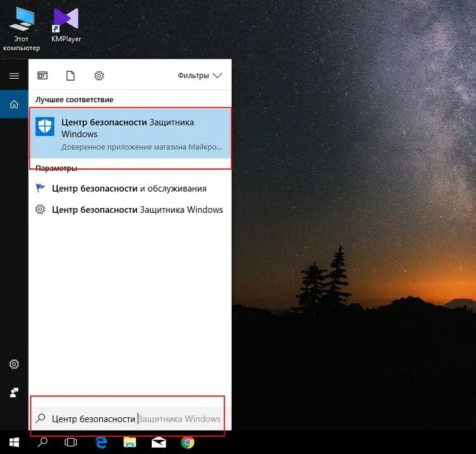Screen dimensions: 476x454
Task: Filter results by Apps icon
Action: pyautogui.click(x=43, y=76)
